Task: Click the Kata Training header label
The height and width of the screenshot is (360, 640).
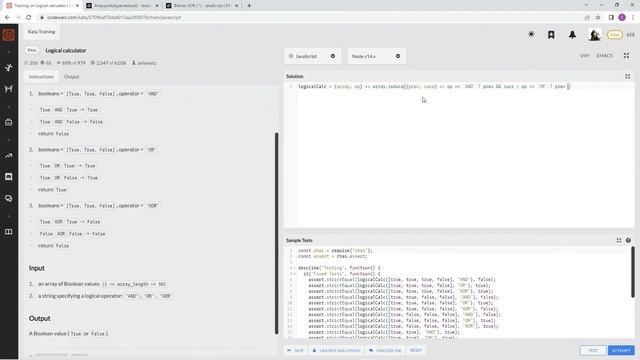Action: [x=42, y=31]
